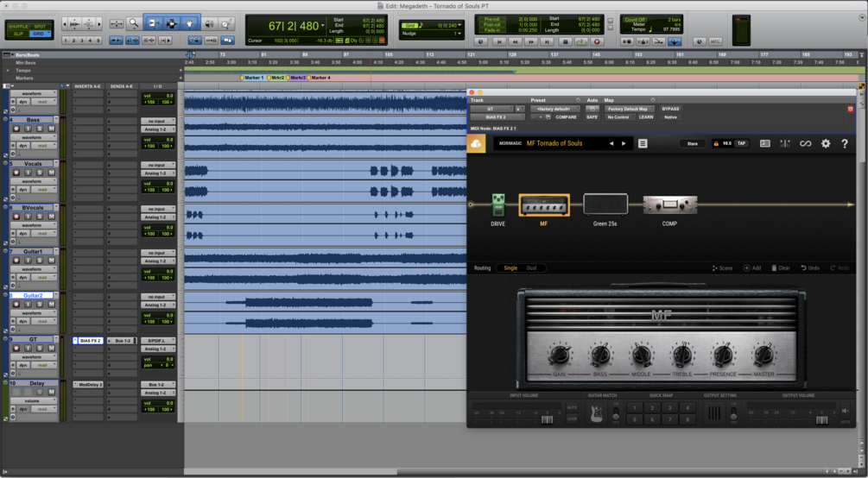Open factory default preset dropdown
Image resolution: width=868 pixels, height=478 pixels.
[554, 109]
